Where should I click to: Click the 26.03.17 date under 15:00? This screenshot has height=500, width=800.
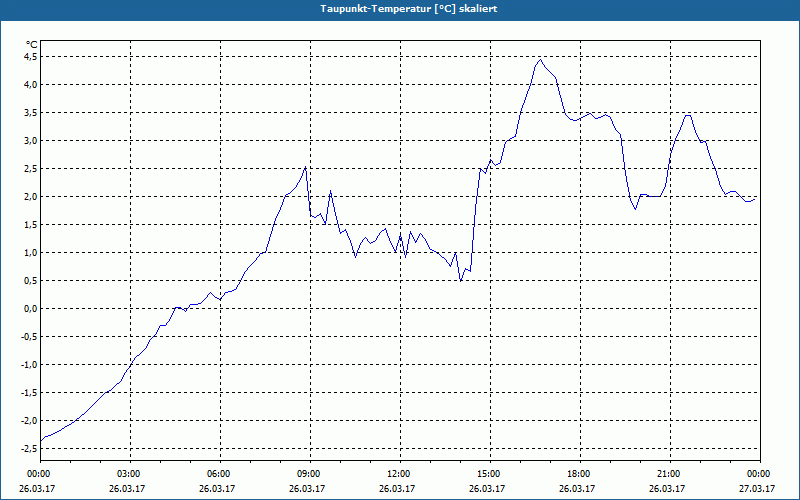point(487,489)
